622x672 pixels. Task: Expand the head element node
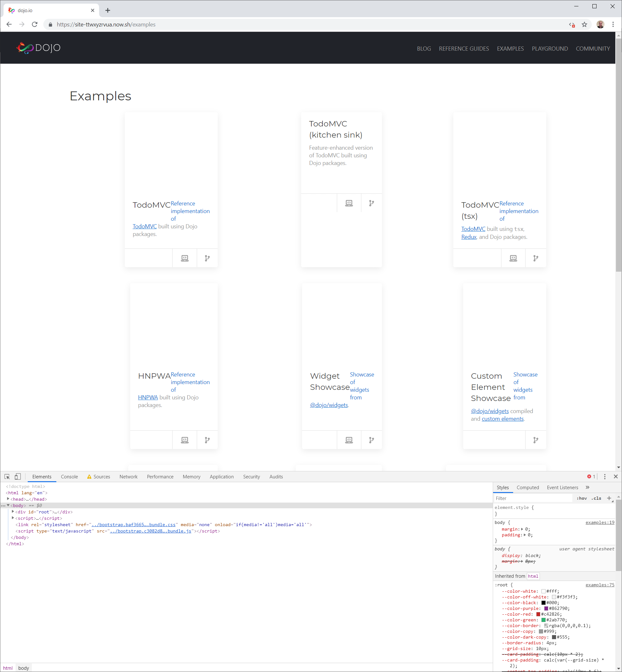tap(8, 499)
